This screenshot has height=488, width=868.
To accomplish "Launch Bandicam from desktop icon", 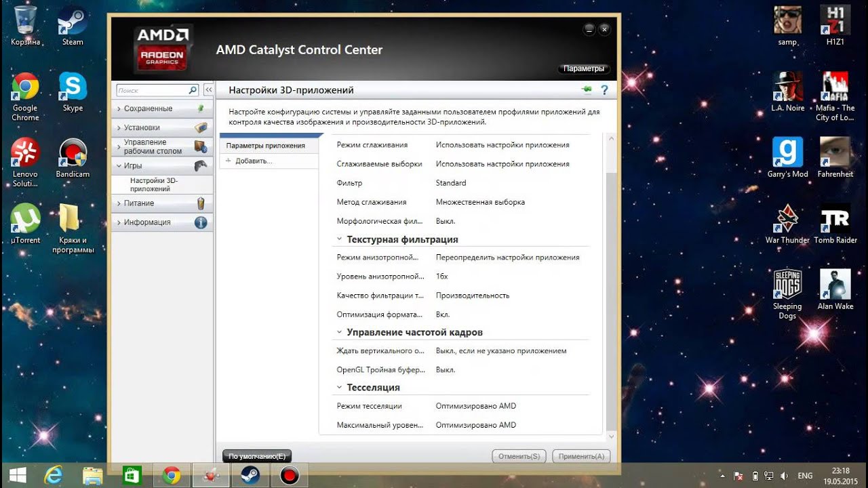I will pyautogui.click(x=73, y=158).
